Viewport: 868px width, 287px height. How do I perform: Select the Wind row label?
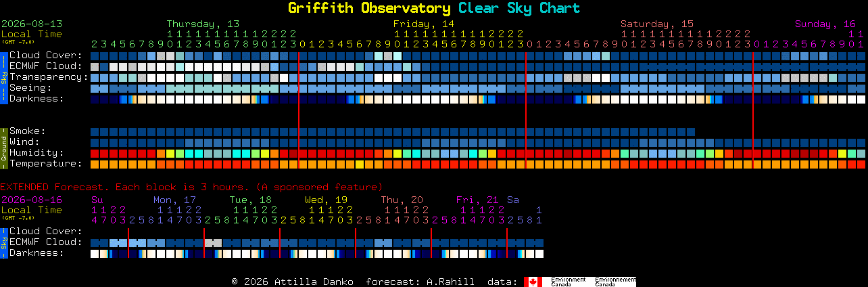pos(24,141)
